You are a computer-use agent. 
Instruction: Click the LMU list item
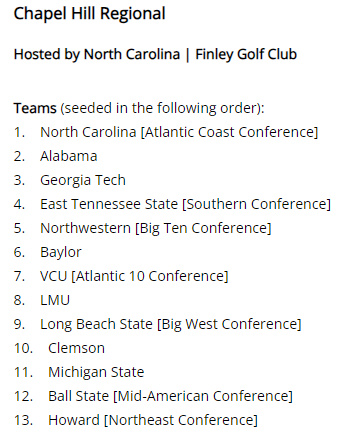coord(55,300)
